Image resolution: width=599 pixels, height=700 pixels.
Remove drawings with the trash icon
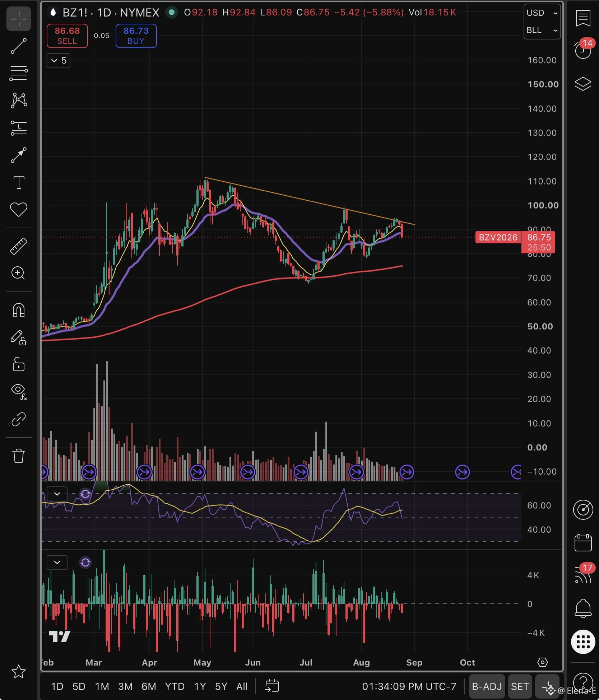(x=19, y=456)
